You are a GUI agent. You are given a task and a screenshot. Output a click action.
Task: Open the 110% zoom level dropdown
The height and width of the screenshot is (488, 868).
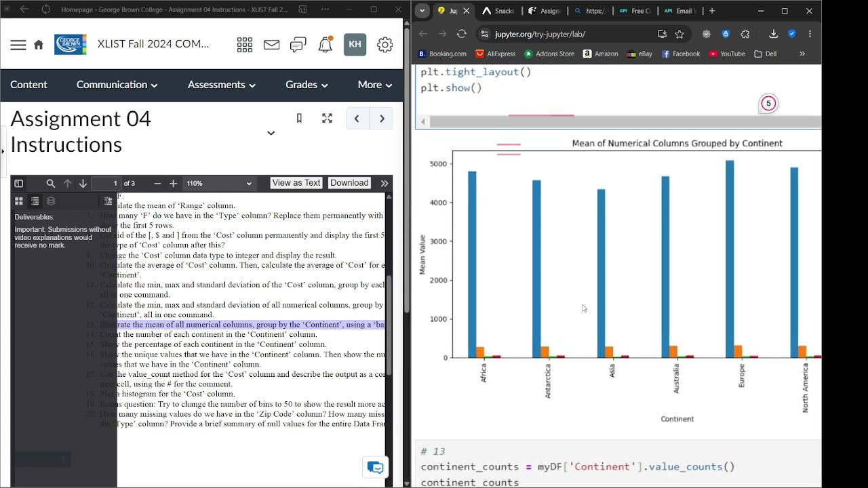click(219, 184)
